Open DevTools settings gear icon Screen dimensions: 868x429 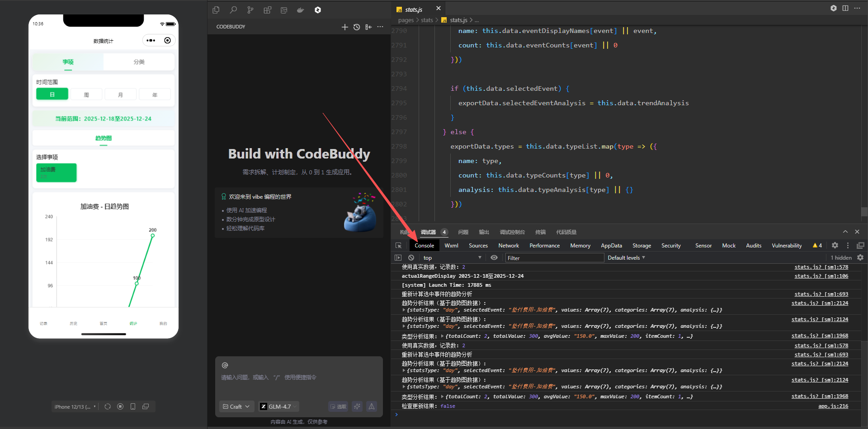835,245
